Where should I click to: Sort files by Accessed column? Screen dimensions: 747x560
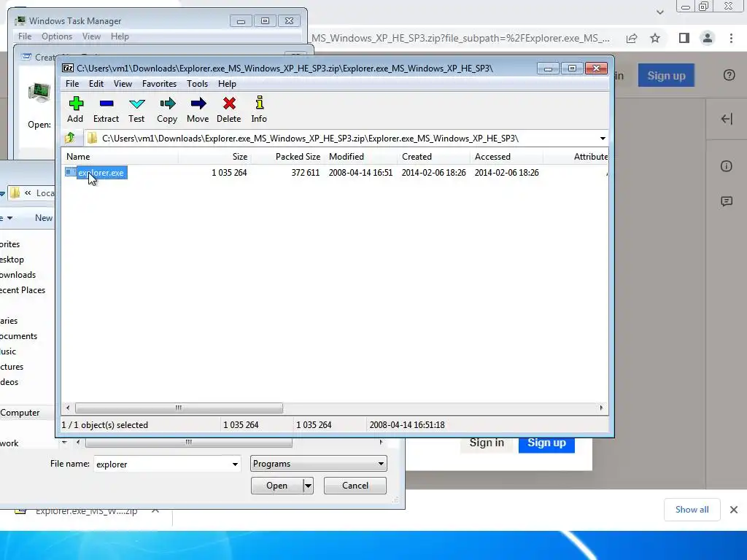pos(506,157)
